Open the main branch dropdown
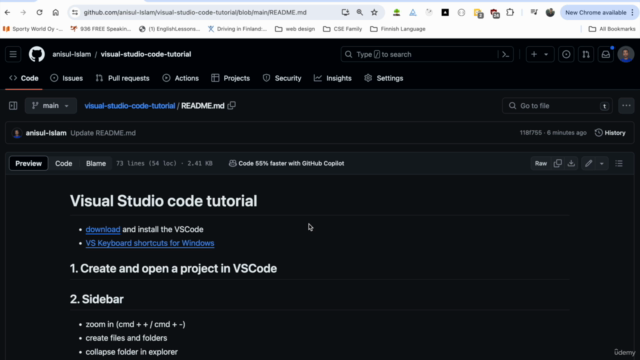 (x=51, y=106)
